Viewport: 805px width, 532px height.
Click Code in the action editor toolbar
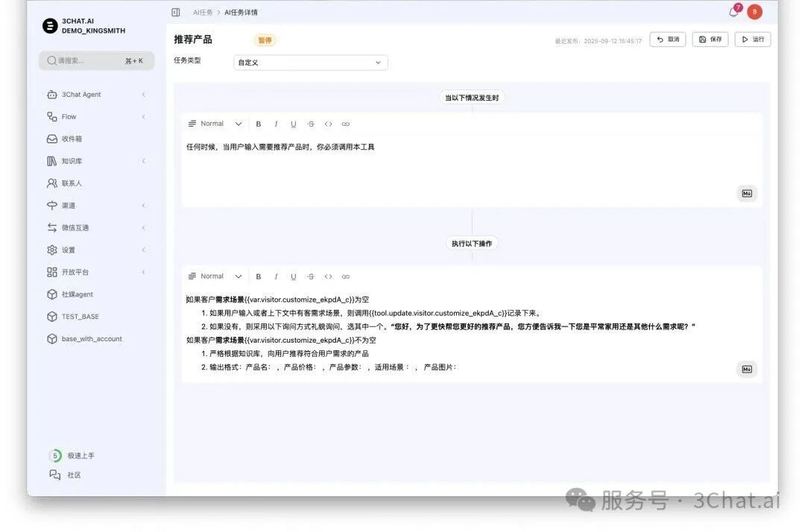point(329,276)
